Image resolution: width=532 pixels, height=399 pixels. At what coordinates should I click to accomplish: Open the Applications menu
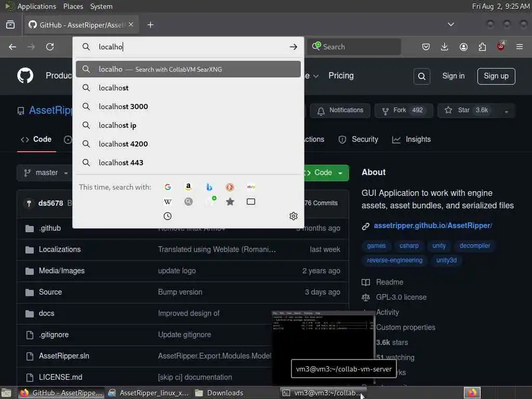pyautogui.click(x=37, y=6)
